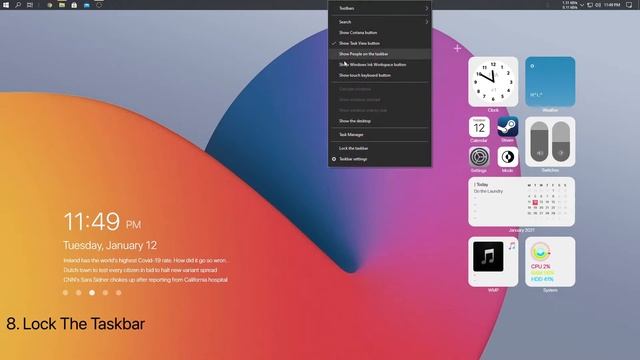Launch File Explorer from the taskbar
The height and width of the screenshot is (360, 640).
[x=62, y=5]
